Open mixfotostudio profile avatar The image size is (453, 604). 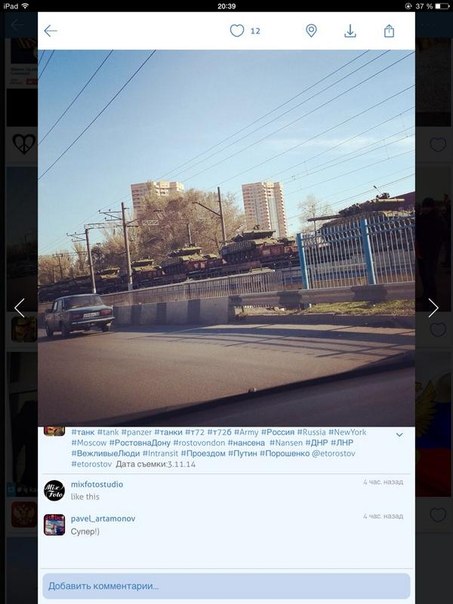[x=54, y=490]
